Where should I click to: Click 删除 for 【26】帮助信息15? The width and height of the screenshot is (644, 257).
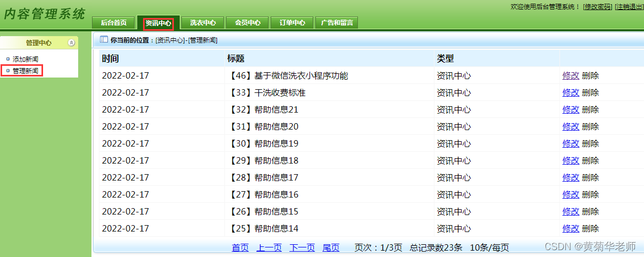tap(590, 211)
